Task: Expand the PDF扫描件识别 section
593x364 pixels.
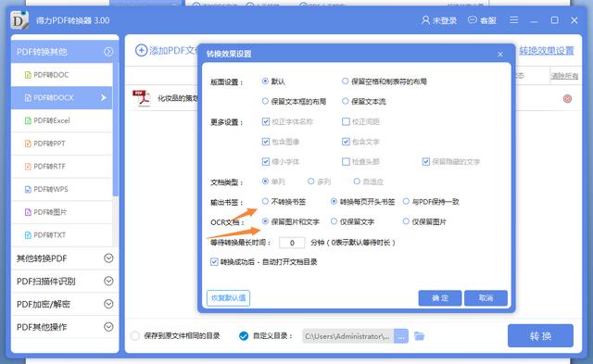Action: coord(65,281)
